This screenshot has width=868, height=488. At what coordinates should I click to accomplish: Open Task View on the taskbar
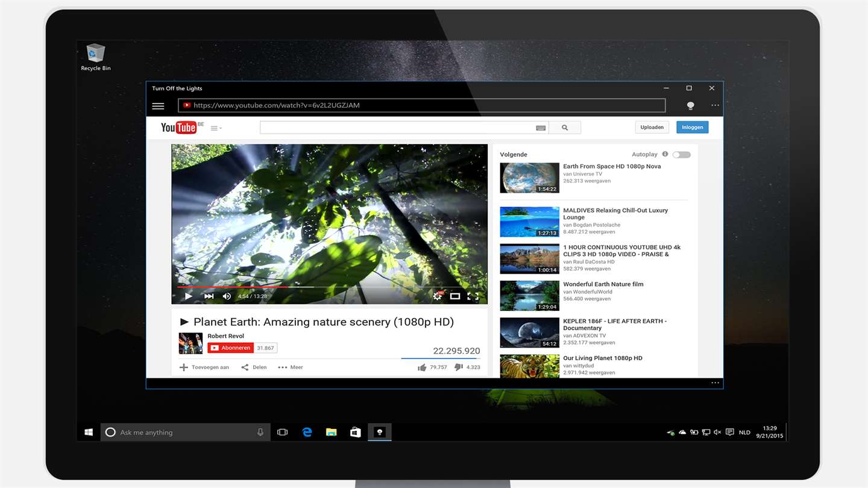[x=282, y=432]
